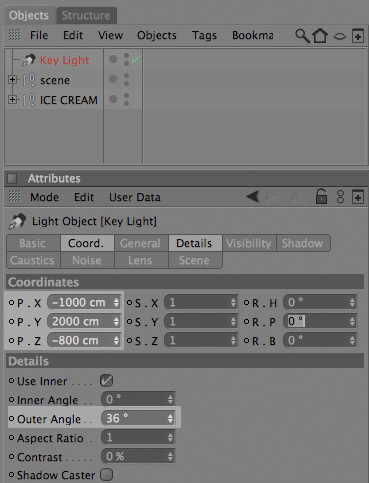369x483 pixels.
Task: Click the Outer Angle field showing 36°
Action: [138, 418]
